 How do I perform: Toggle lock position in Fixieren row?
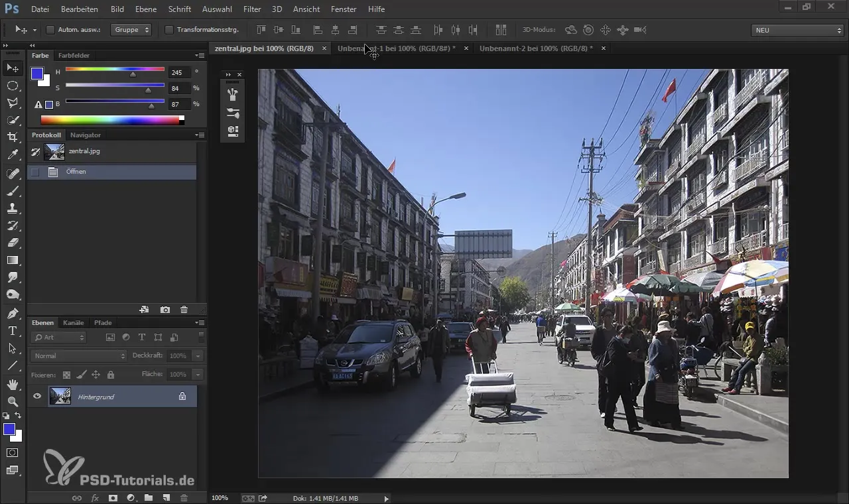[x=96, y=375]
